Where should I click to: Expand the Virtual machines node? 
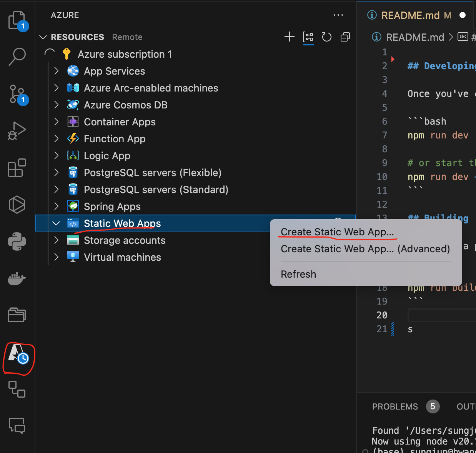click(57, 257)
